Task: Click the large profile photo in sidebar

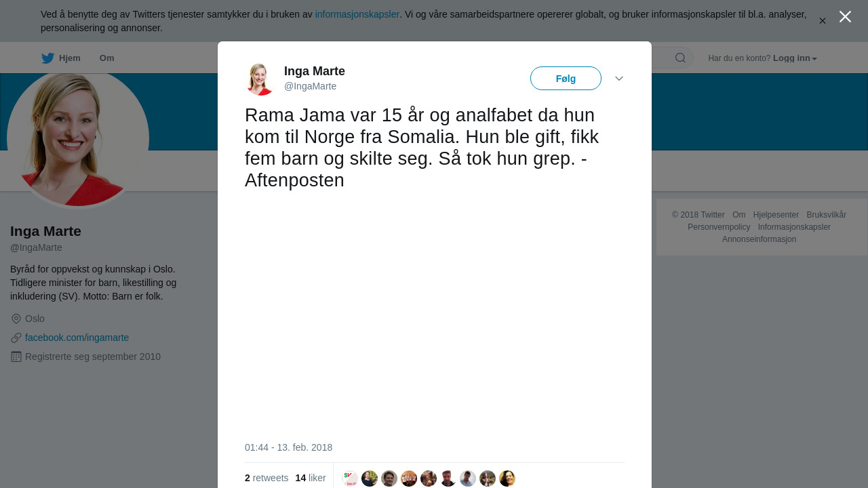Action: pyautogui.click(x=78, y=138)
